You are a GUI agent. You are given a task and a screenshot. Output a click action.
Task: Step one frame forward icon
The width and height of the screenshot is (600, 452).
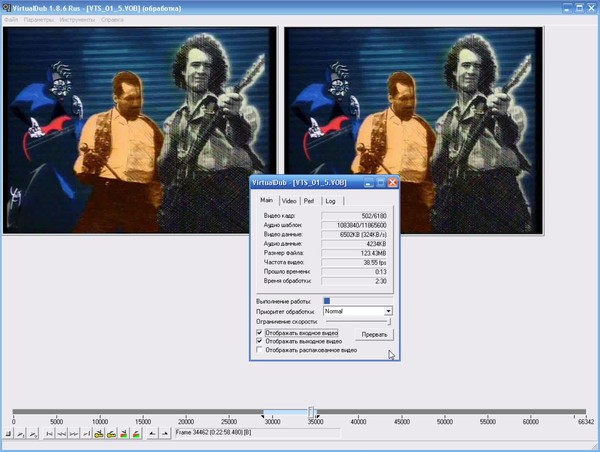[74, 433]
